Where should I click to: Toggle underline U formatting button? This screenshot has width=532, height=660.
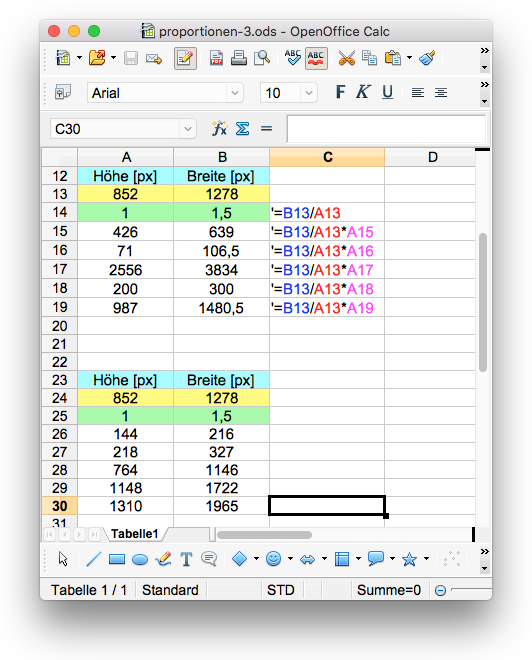(387, 92)
